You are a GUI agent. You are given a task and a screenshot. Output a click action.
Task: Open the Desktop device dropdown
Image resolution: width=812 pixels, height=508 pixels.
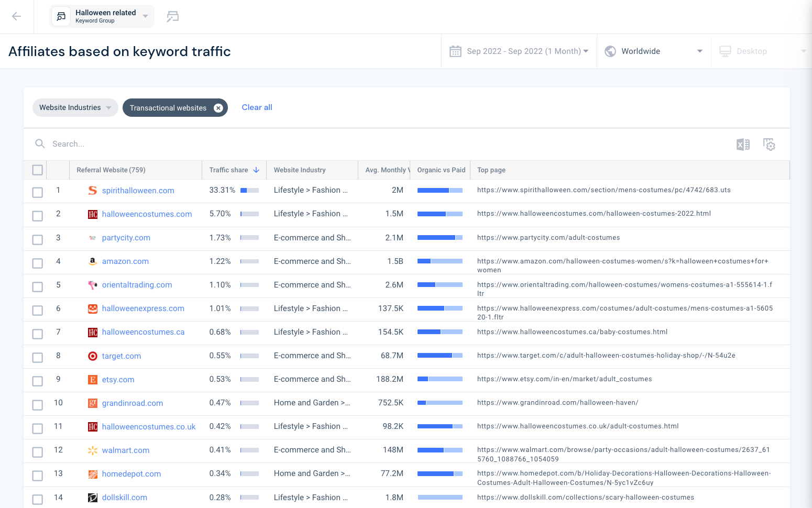pyautogui.click(x=762, y=51)
